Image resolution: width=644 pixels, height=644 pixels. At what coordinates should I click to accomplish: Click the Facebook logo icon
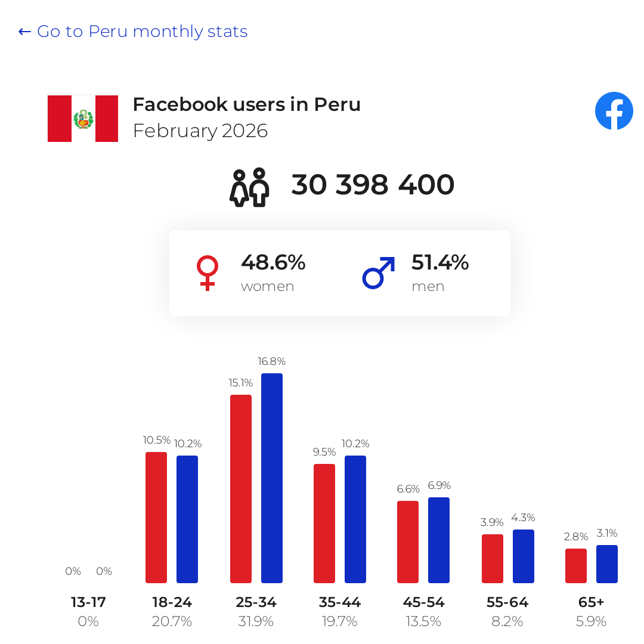(614, 111)
